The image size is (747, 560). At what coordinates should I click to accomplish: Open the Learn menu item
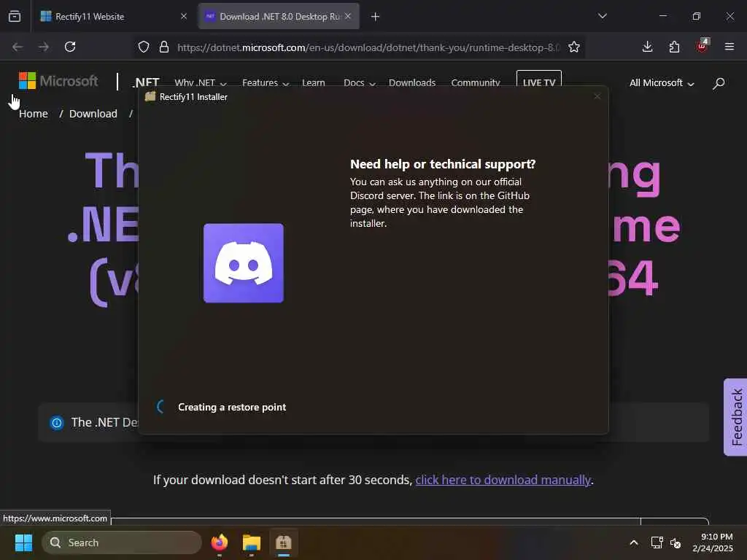click(x=314, y=83)
